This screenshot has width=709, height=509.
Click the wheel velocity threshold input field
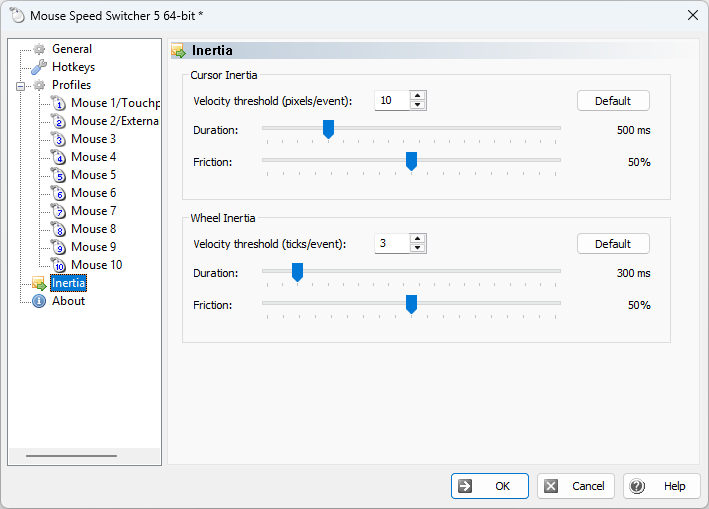(392, 243)
